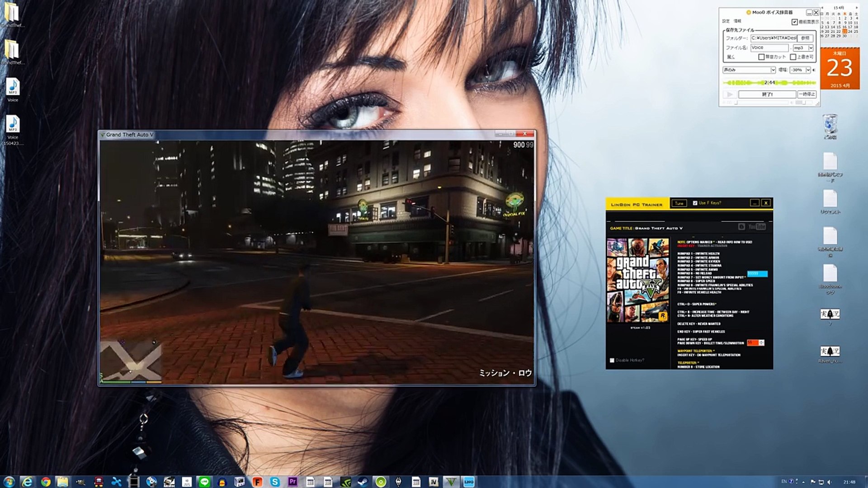Click the open link below file name
Viewport: 868px width, 488px height.
tap(731, 57)
